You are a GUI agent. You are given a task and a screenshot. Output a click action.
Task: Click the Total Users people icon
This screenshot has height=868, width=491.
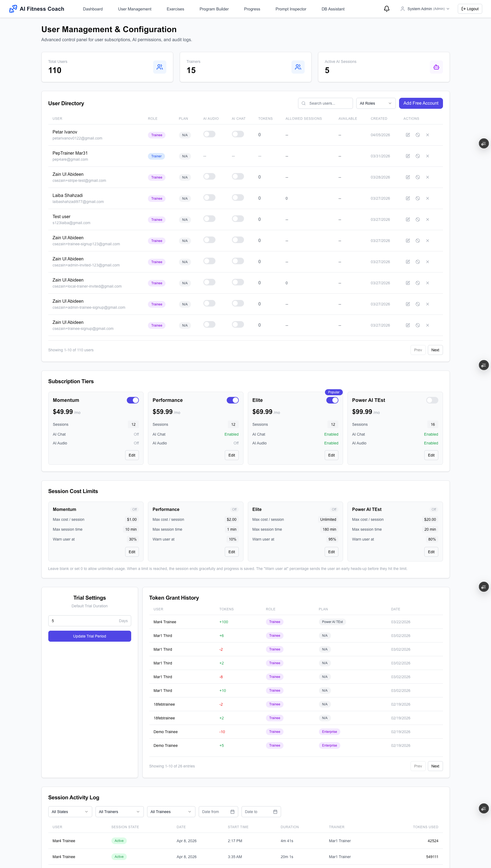pyautogui.click(x=159, y=67)
